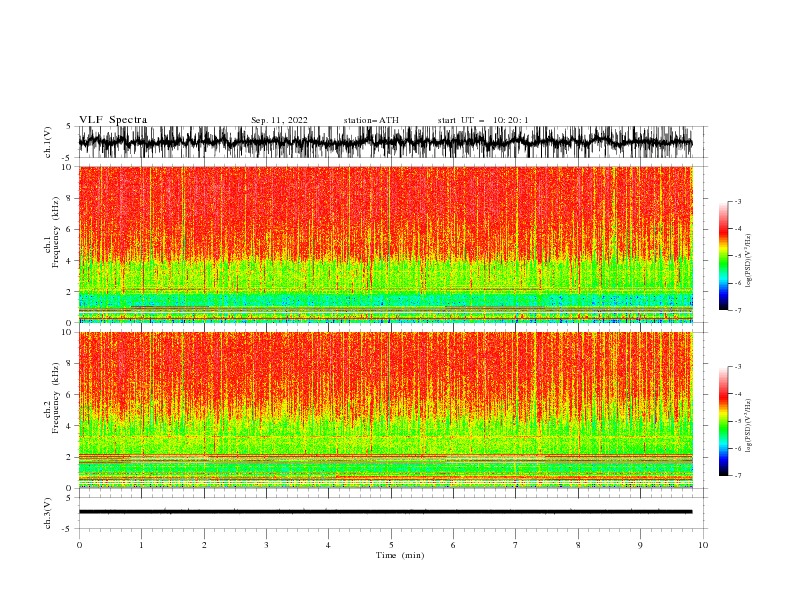Click the time axis tick label "3"
Image resolution: width=792 pixels, height=612 pixels.
click(266, 545)
